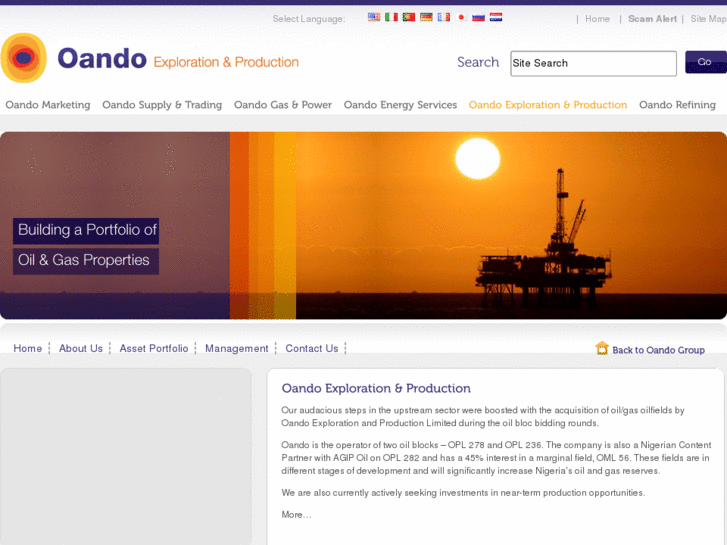Select the French flag language
Viewport: 727px width, 545px height.
(x=444, y=17)
